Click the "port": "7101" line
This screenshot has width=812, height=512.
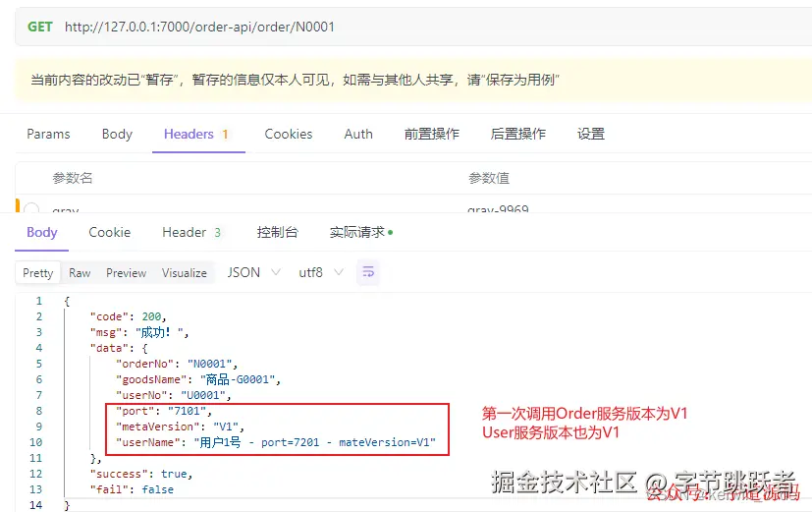[x=164, y=411]
